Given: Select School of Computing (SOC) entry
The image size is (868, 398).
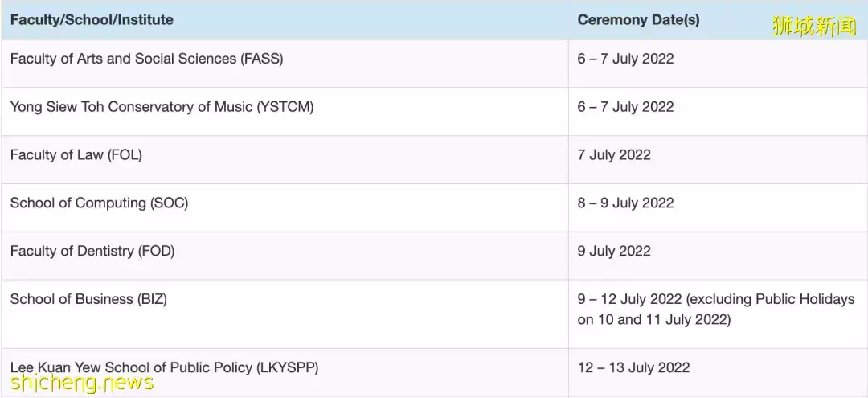Looking at the screenshot, I should point(99,203).
